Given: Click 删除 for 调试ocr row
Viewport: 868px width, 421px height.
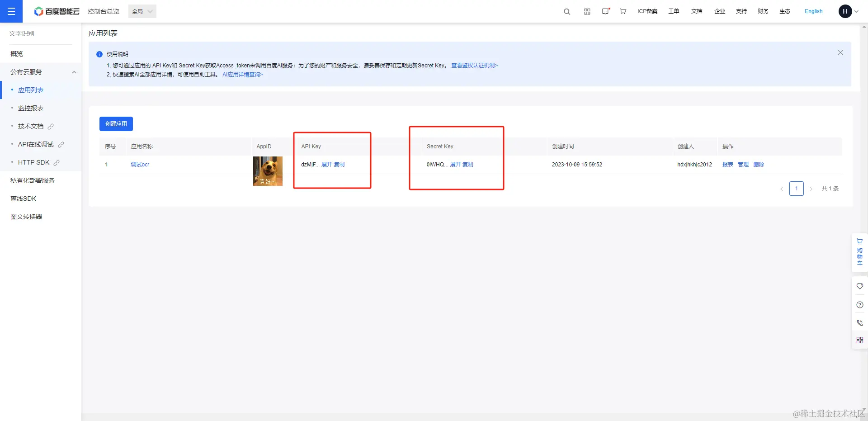Looking at the screenshot, I should (x=759, y=165).
